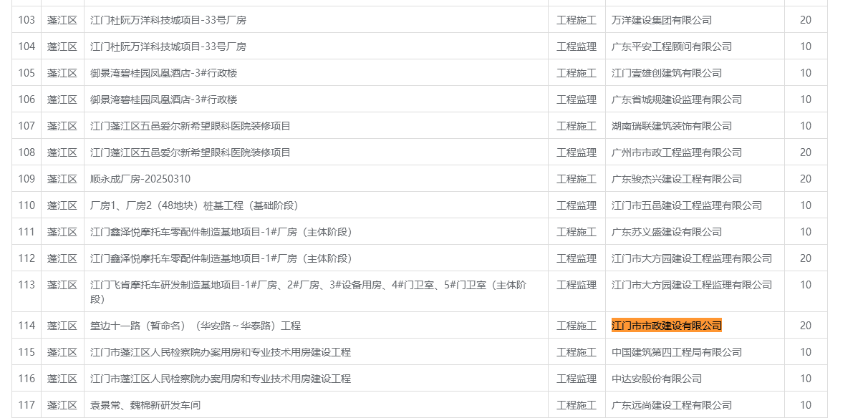The image size is (868, 418).
Task: Click 湖南瑞联建筑装饰有限公司 cell
Action: pos(672,126)
